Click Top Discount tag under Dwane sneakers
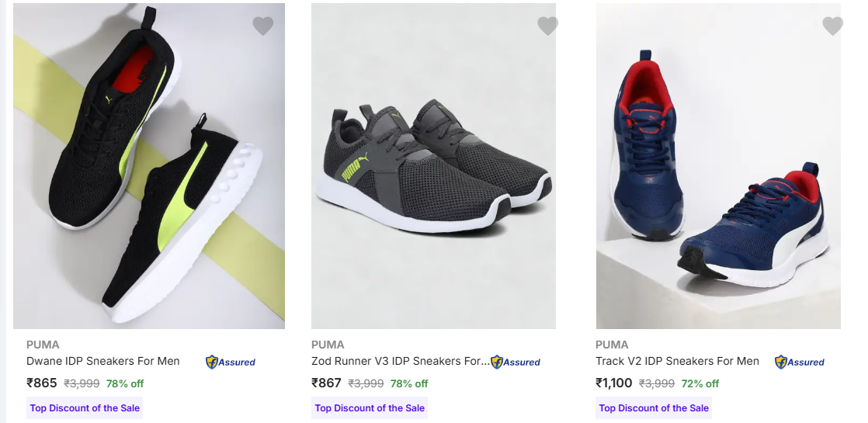Viewport: 868px width, 423px height. click(85, 408)
